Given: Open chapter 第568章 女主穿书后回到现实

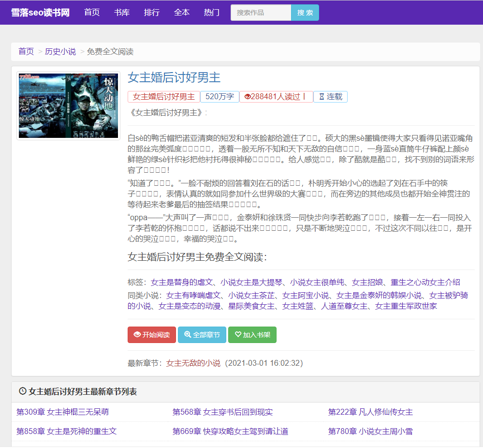Looking at the screenshot, I should [222, 412].
